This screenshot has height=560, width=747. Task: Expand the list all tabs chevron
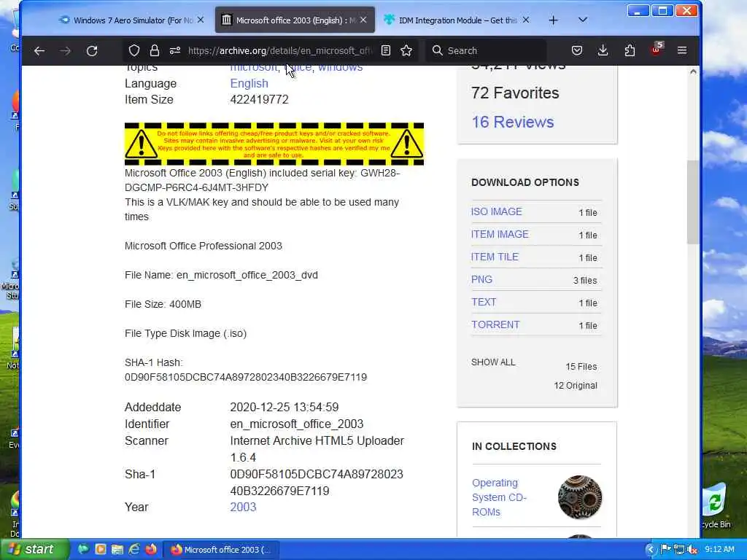[583, 20]
